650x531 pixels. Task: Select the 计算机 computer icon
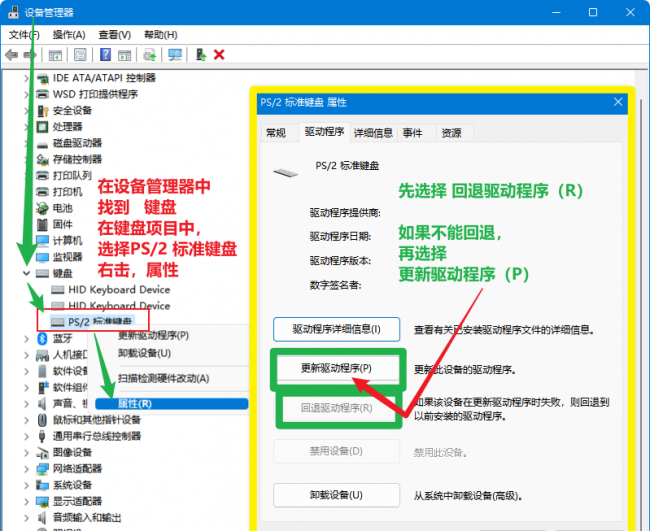click(42, 241)
